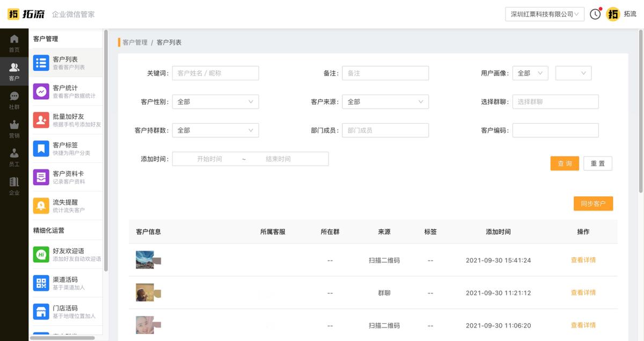644x341 pixels.
Task: Open the 用户画像 全部 dropdown
Action: (x=530, y=73)
